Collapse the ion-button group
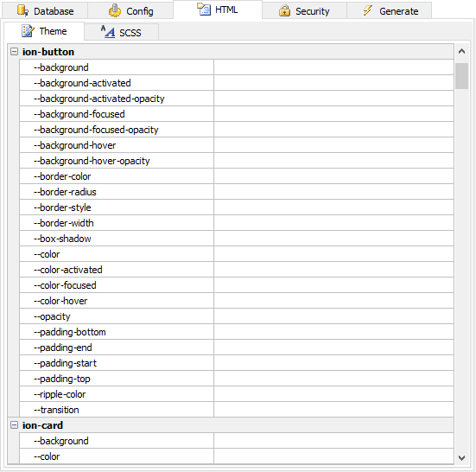Viewport: 476px width, 472px height. click(x=14, y=51)
